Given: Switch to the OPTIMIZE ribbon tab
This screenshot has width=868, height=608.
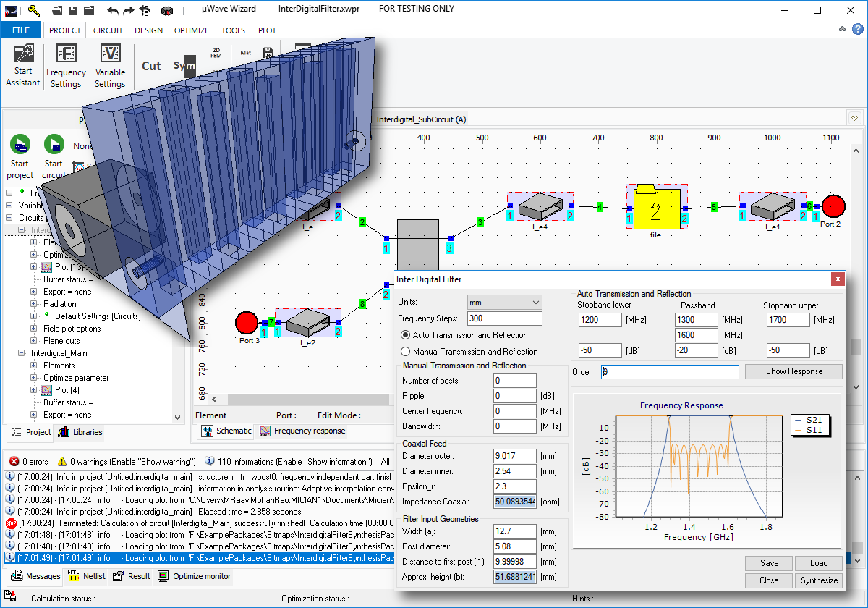Looking at the screenshot, I should pyautogui.click(x=192, y=30).
